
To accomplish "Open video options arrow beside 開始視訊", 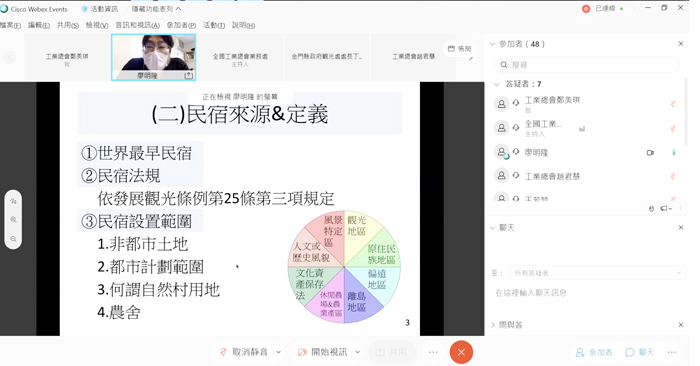I will (x=358, y=352).
